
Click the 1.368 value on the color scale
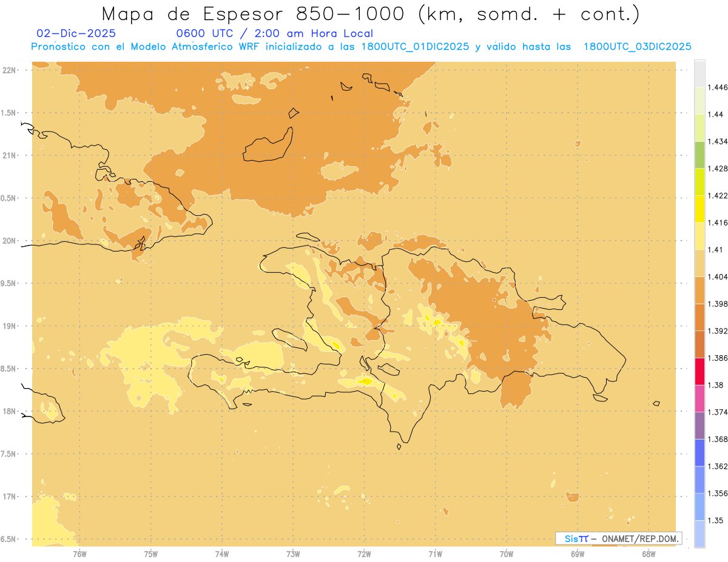point(718,440)
